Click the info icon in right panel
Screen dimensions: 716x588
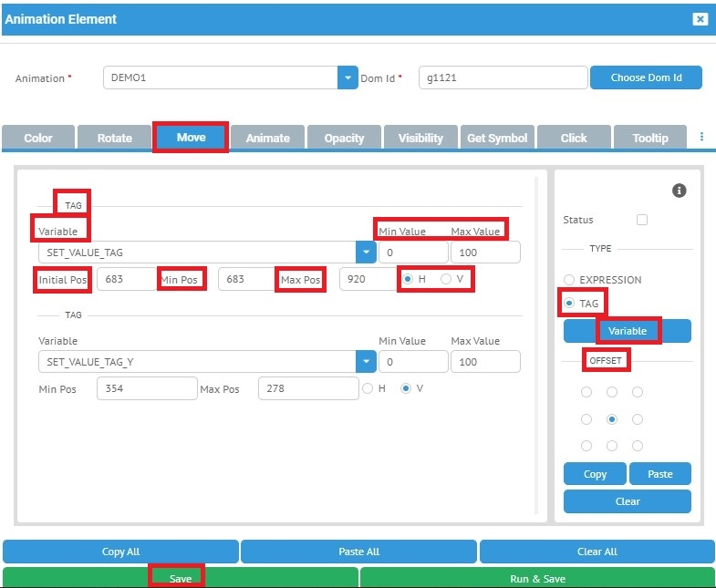point(679,191)
